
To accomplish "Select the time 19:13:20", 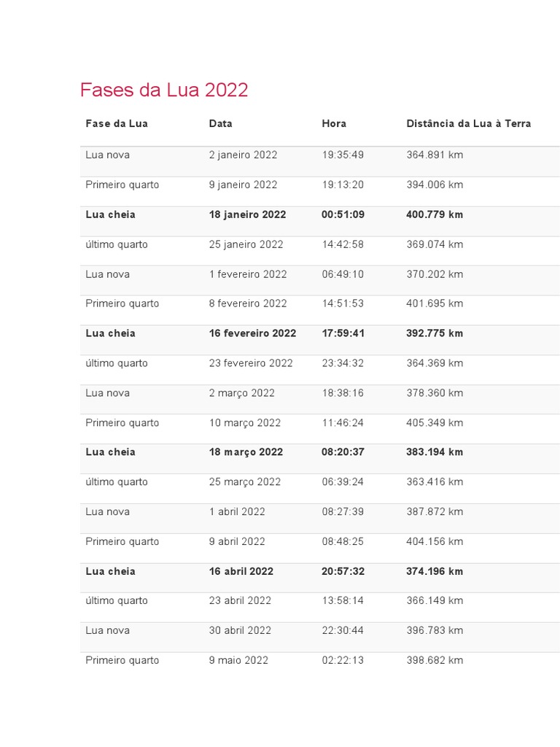I will (x=343, y=185).
